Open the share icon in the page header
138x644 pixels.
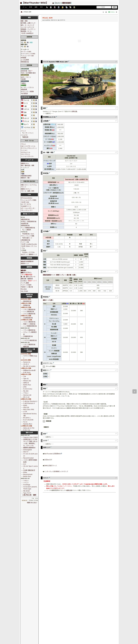coord(103,12)
